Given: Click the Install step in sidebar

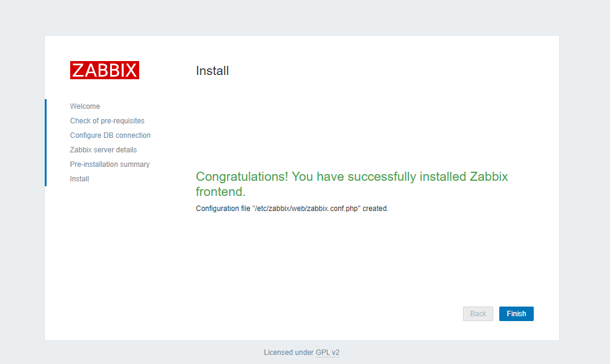Looking at the screenshot, I should 79,179.
